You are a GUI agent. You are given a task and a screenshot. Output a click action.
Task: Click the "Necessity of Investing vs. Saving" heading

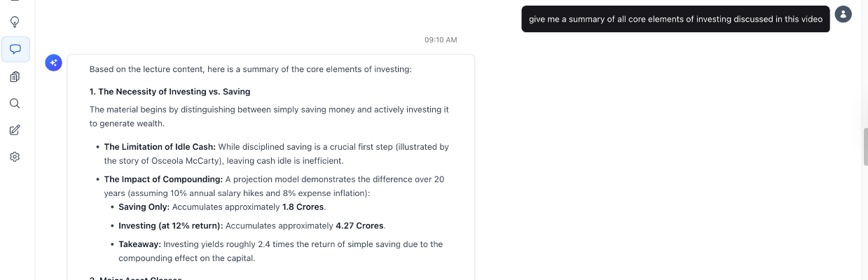pos(170,92)
